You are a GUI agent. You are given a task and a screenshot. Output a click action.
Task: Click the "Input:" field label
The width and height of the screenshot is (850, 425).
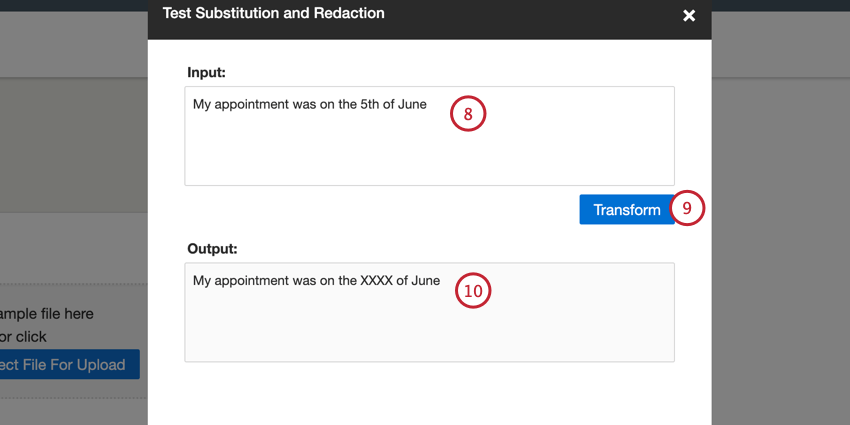coord(206,73)
